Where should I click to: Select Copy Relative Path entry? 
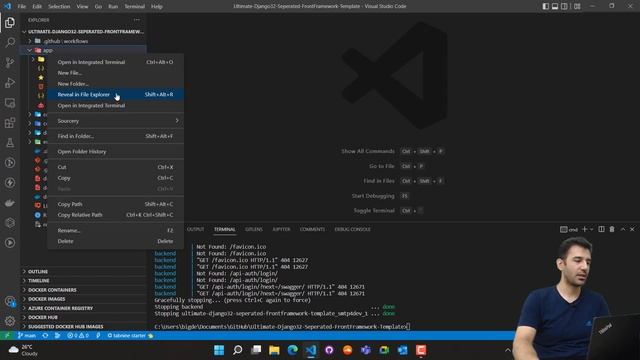click(x=116, y=215)
